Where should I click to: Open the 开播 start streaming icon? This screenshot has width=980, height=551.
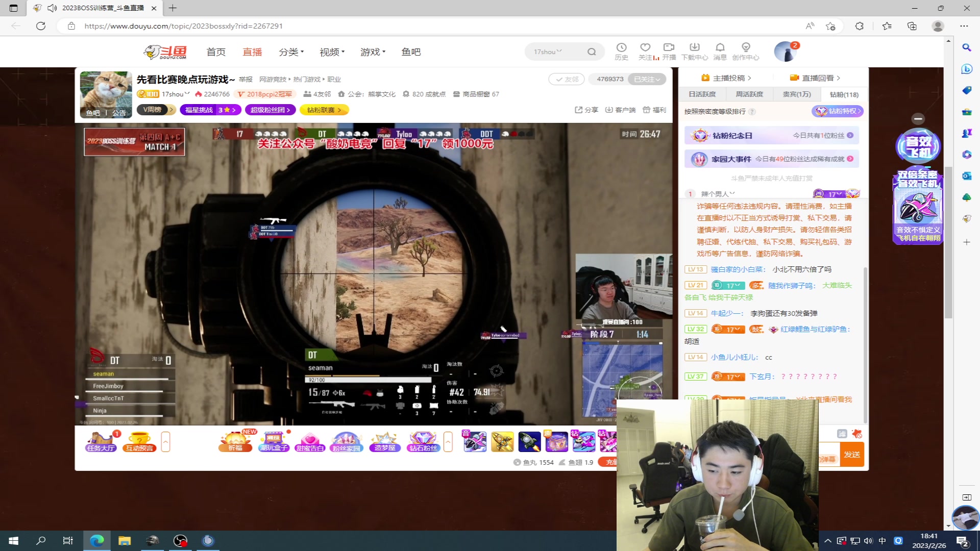669,48
